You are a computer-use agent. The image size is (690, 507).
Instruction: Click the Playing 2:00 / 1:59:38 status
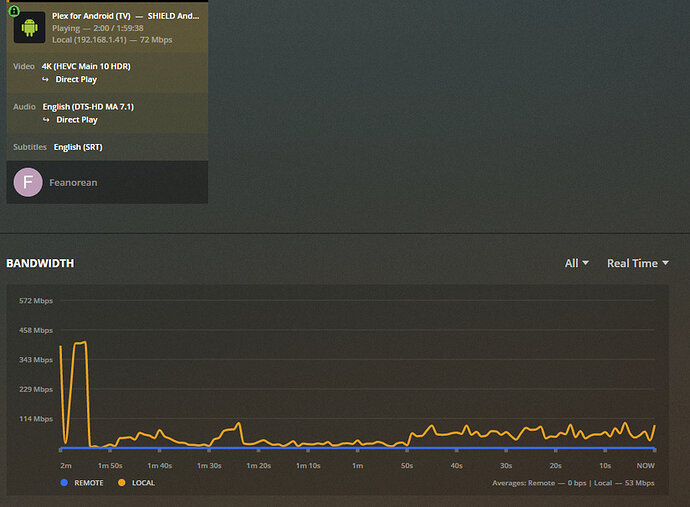coord(98,28)
